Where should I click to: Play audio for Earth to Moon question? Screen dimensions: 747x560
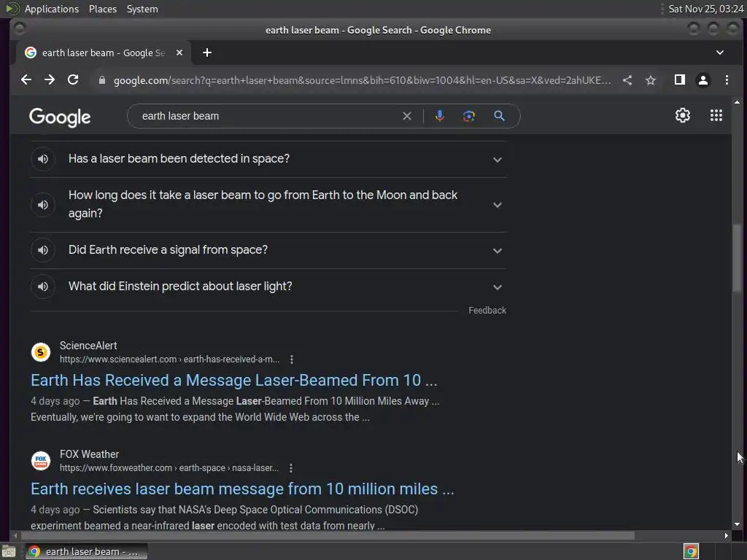click(43, 205)
